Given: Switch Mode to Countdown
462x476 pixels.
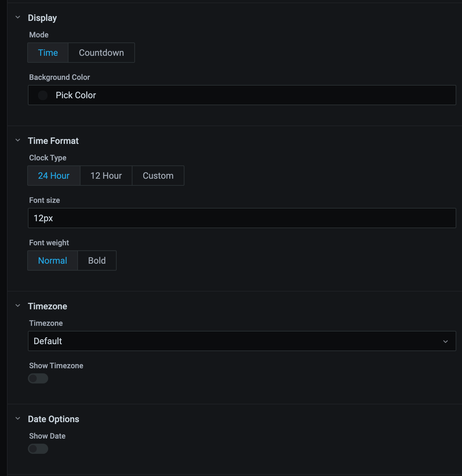Looking at the screenshot, I should pos(101,53).
